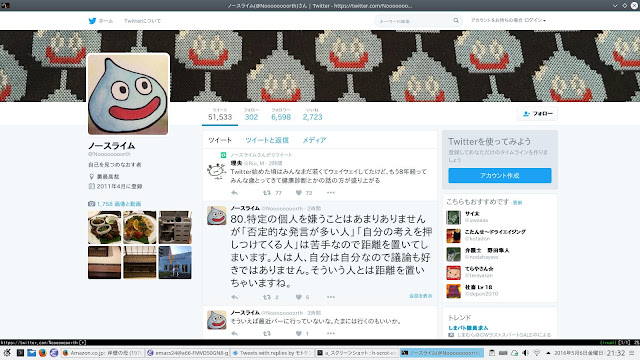This screenshot has width=640, height=360.
Task: Click the ノースライム profile name
Action: pos(111,146)
